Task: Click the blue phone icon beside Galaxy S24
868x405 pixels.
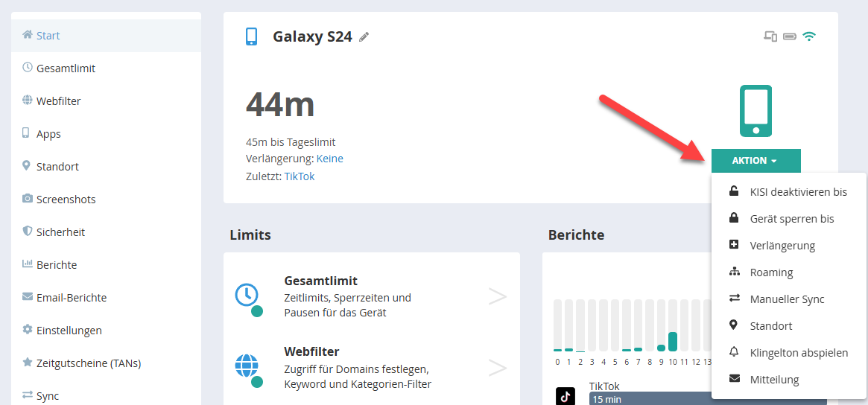Action: click(251, 36)
